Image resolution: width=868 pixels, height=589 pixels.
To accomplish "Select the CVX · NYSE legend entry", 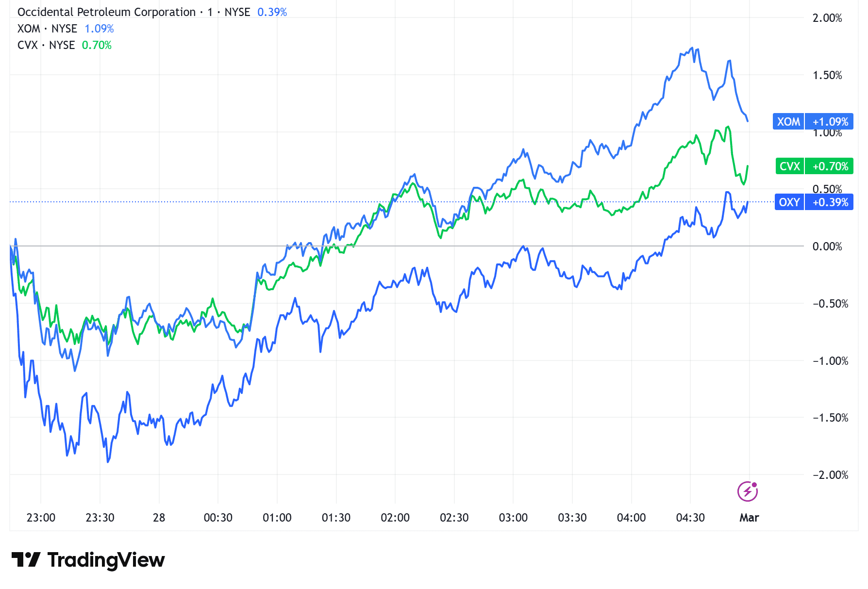I will [46, 45].
